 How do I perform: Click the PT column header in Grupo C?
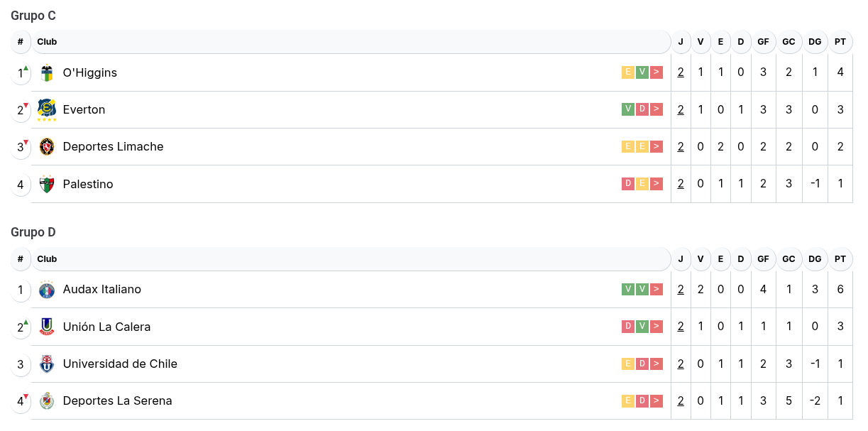[x=840, y=42]
